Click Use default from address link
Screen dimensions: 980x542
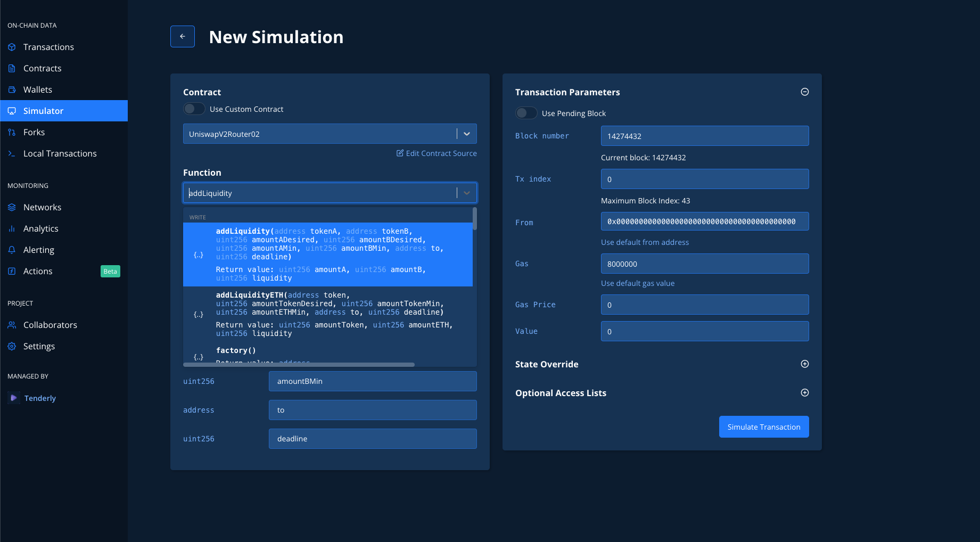pos(645,242)
